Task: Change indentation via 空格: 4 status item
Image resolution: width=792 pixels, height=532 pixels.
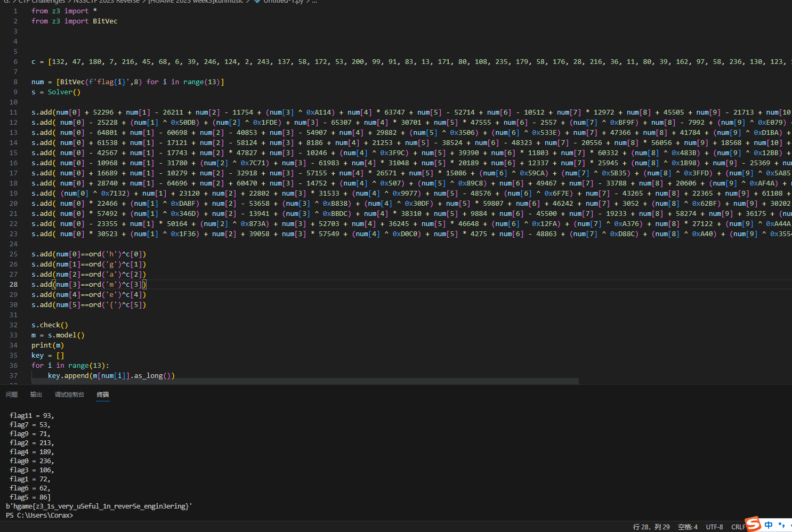Action: tap(688, 527)
